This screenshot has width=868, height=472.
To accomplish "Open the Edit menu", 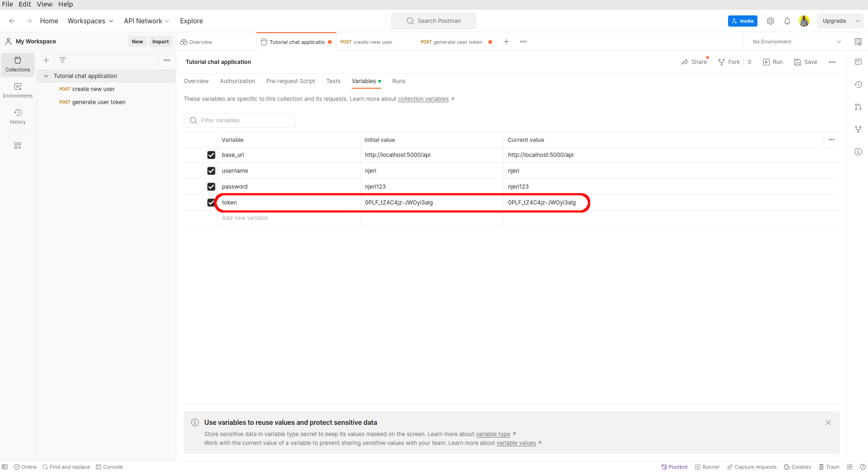I will 25,4.
